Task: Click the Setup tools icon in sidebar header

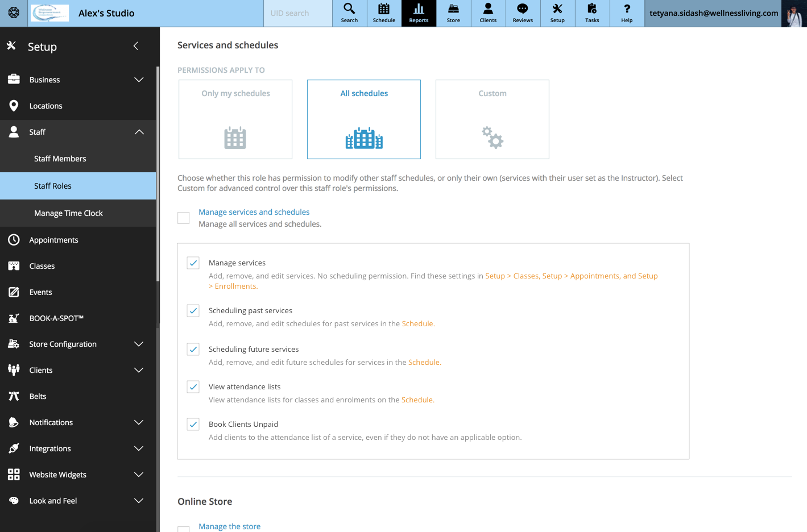Action: tap(11, 45)
